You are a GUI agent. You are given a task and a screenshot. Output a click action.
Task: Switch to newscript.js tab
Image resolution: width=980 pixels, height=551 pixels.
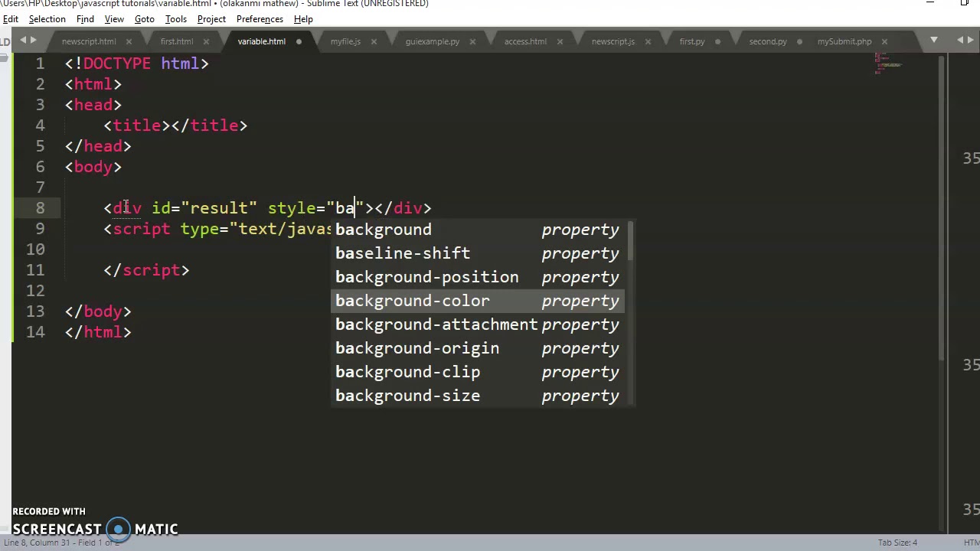click(613, 41)
